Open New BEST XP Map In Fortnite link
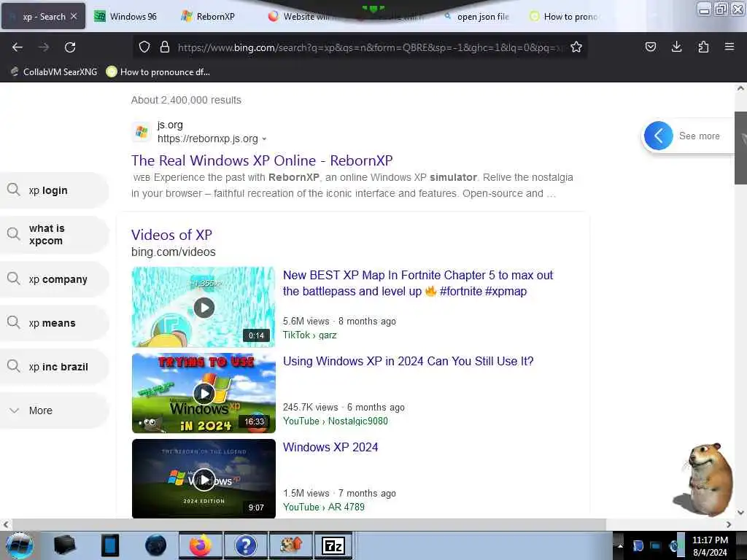The width and height of the screenshot is (747, 560). coord(418,283)
